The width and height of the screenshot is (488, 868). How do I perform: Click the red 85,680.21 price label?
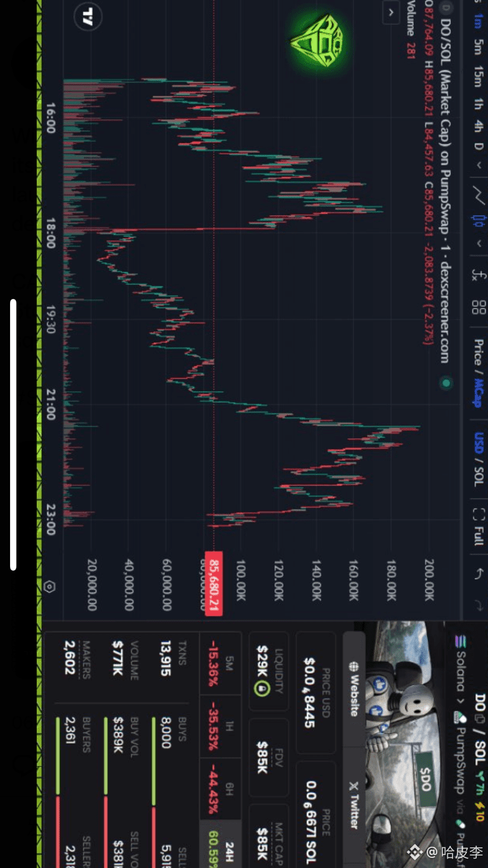tap(213, 584)
